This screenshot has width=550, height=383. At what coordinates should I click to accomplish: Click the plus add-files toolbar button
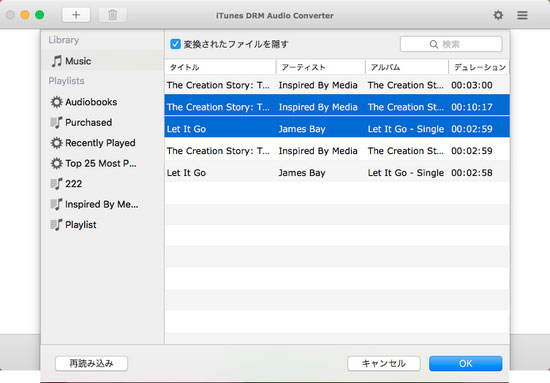76,15
